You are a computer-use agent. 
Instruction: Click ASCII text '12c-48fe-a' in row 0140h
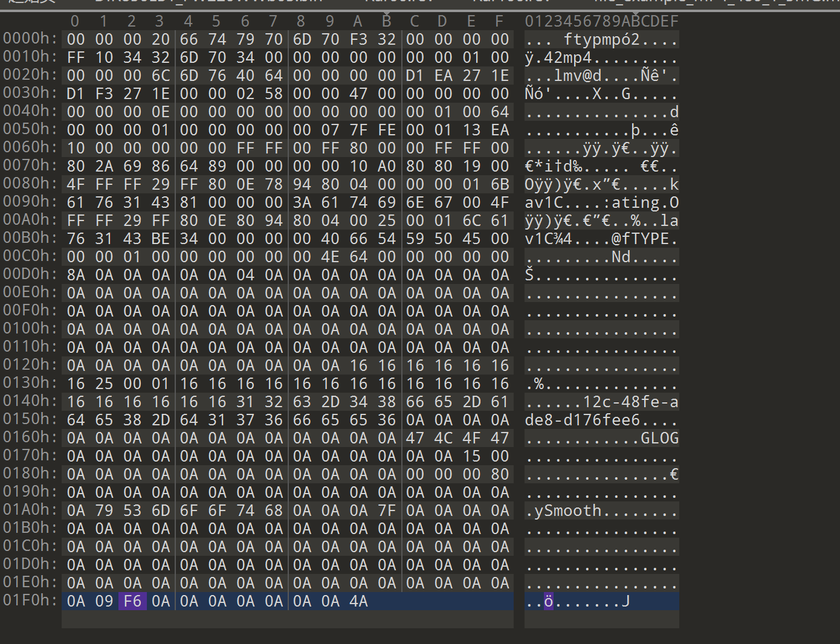coord(631,402)
